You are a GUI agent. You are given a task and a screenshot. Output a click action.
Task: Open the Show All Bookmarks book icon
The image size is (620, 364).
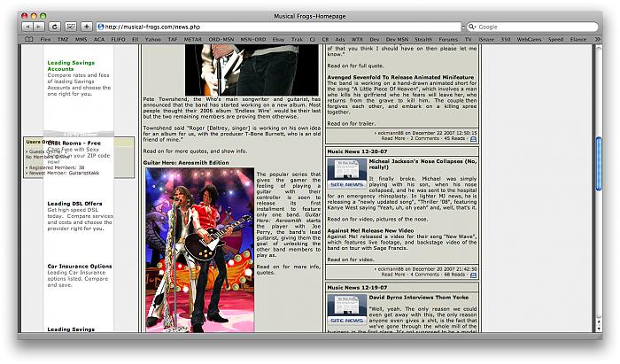(29, 39)
